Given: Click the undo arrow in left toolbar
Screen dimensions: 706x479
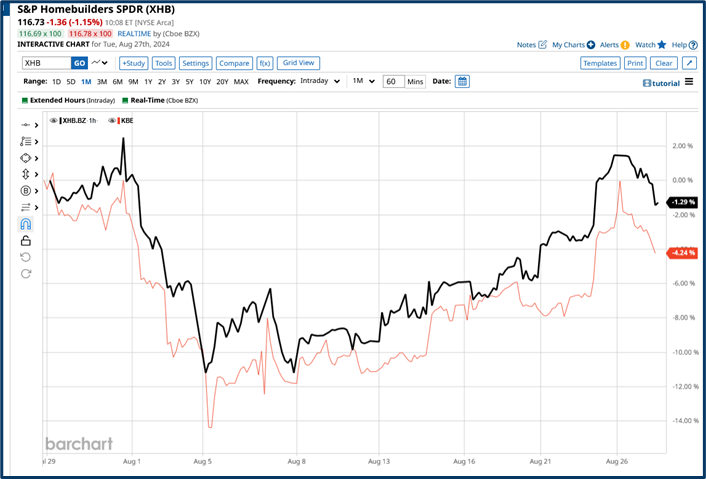Looking at the screenshot, I should coord(26,257).
